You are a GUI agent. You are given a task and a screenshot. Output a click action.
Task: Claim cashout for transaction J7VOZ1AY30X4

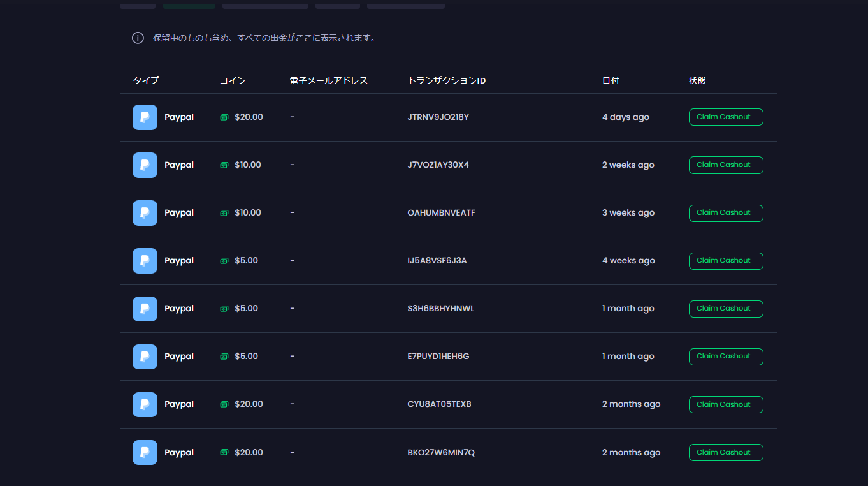[x=726, y=165]
